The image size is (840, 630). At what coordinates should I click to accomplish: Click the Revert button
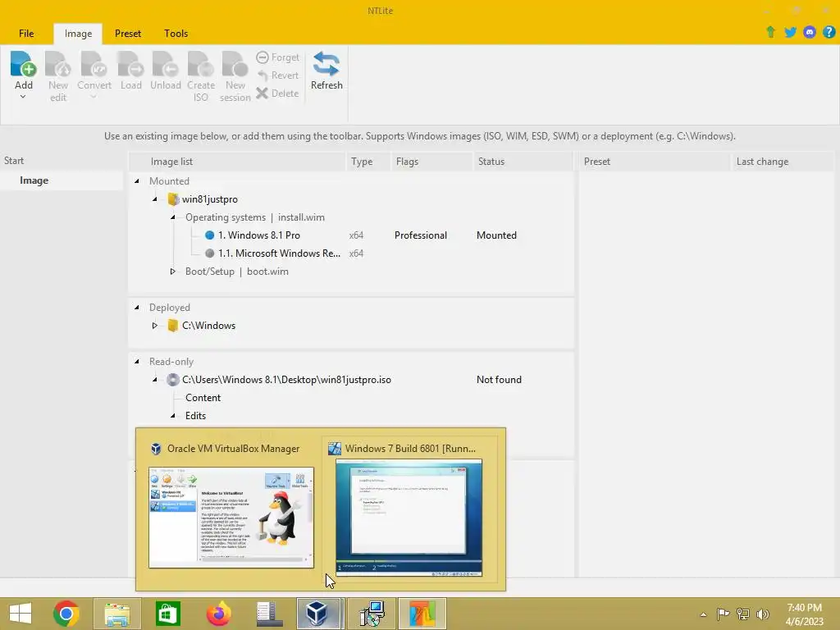tap(277, 75)
